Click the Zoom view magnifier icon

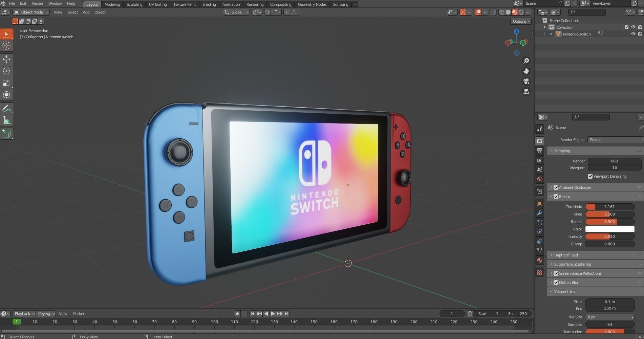526,61
